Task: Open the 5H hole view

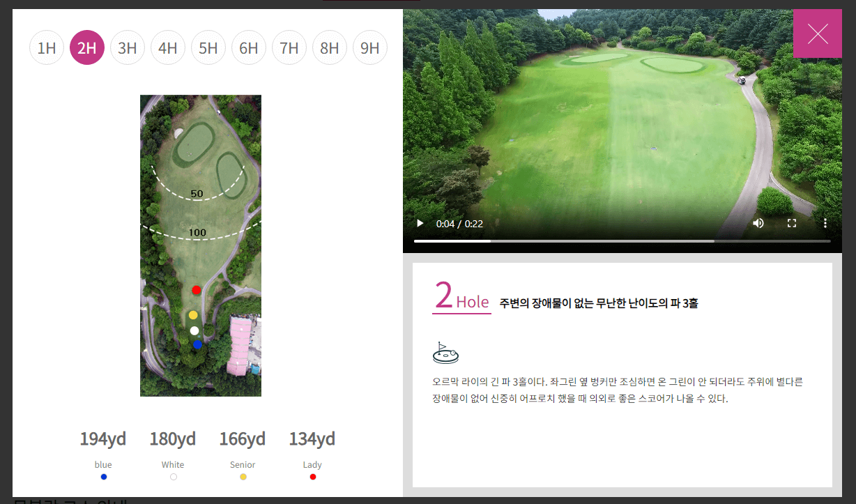Action: pyautogui.click(x=208, y=47)
